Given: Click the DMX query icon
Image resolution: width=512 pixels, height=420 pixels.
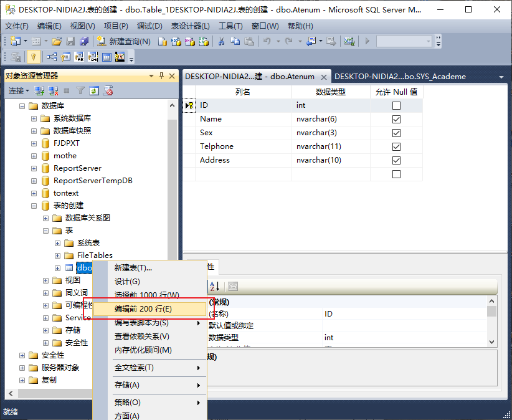Looking at the screenshot, I should 190,41.
